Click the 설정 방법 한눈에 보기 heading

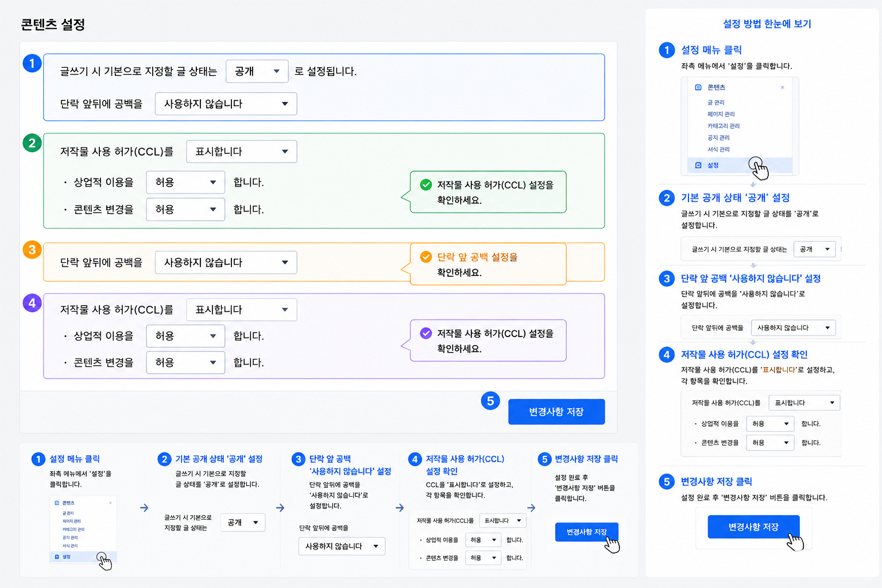tap(767, 24)
